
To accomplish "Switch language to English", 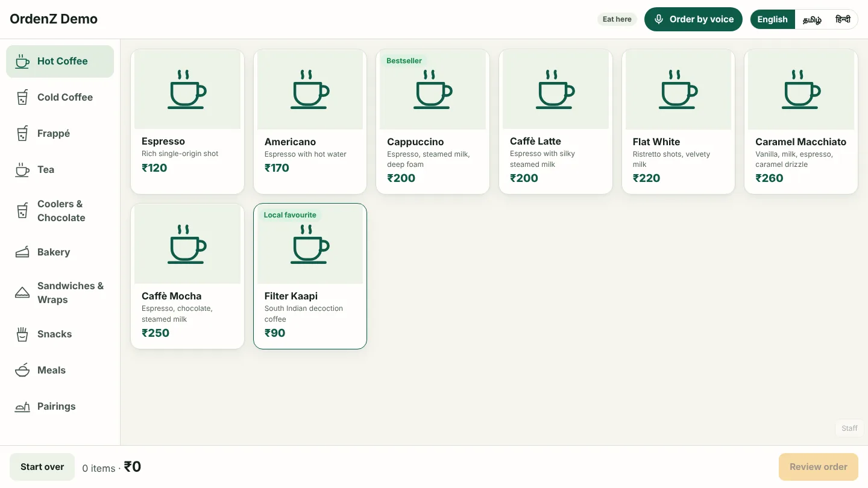I will [x=773, y=19].
